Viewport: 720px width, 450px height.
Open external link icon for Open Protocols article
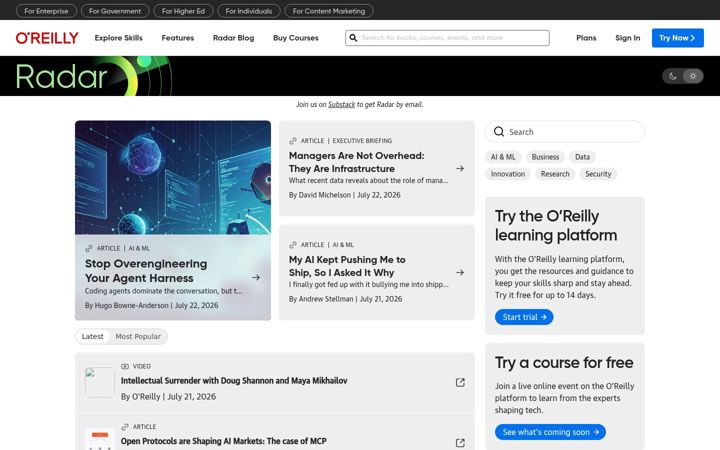[x=460, y=443]
